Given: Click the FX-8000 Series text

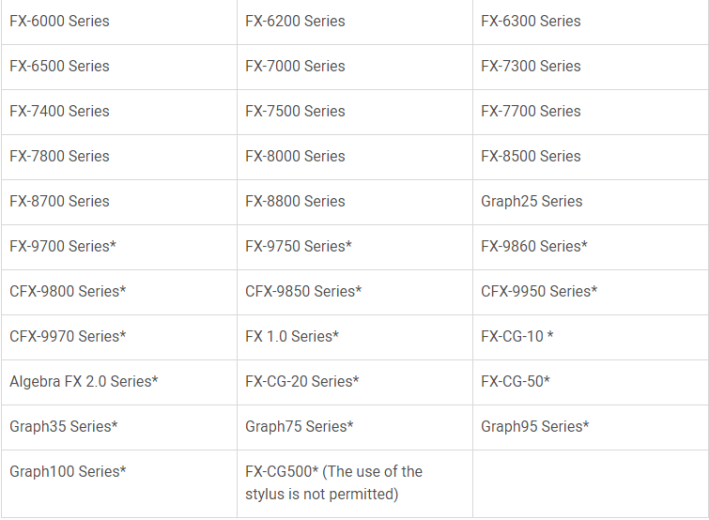Looking at the screenshot, I should click(x=295, y=156).
